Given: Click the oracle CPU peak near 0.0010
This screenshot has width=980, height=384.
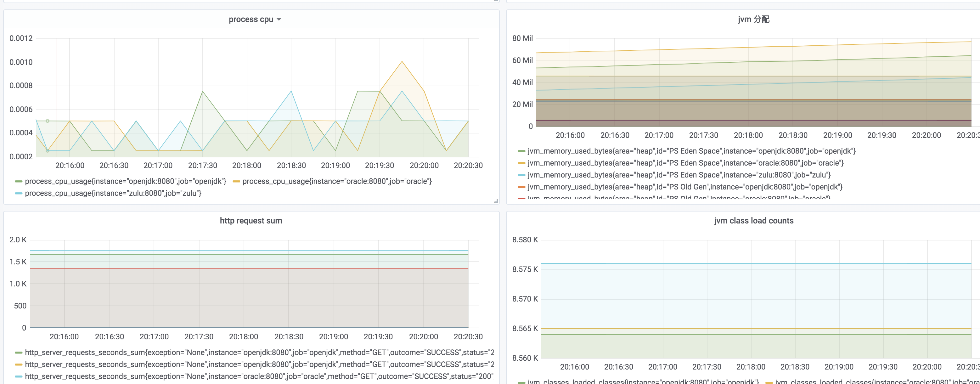Looking at the screenshot, I should tap(402, 62).
